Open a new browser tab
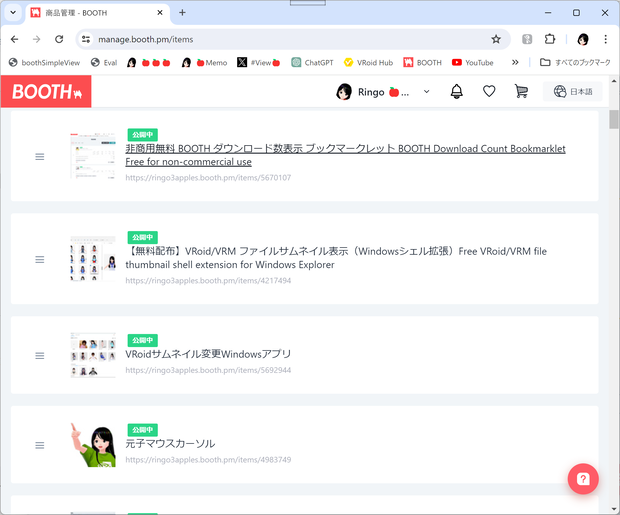 pyautogui.click(x=182, y=13)
